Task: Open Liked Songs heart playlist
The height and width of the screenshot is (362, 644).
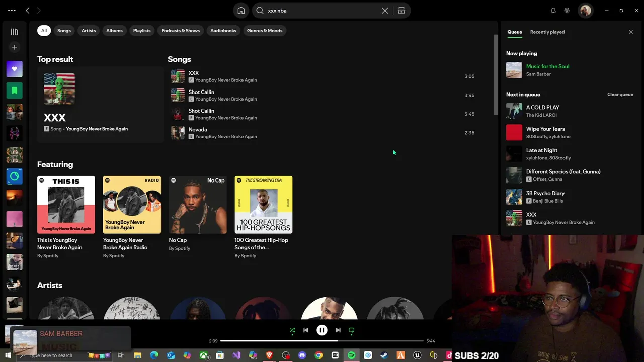Action: pos(14,69)
